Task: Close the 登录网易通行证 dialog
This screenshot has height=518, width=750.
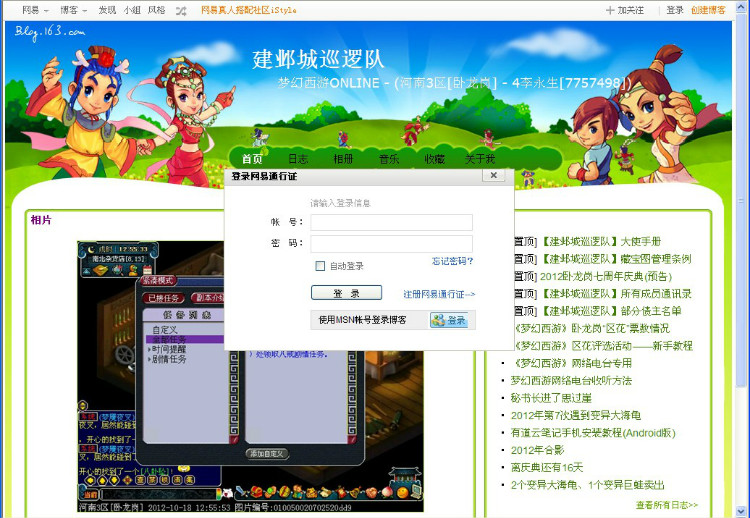Action: point(494,176)
